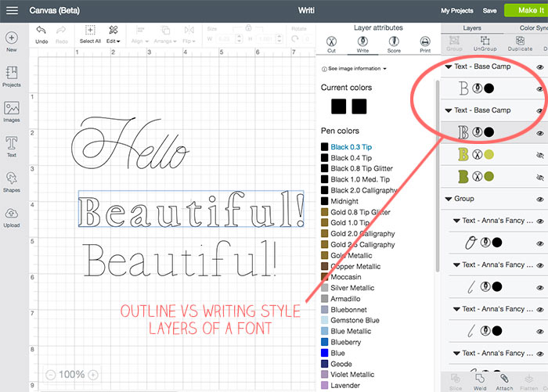Collapse the fourth Text - Anna's Fancy layer
Image resolution: width=548 pixels, height=392 pixels.
(456, 353)
